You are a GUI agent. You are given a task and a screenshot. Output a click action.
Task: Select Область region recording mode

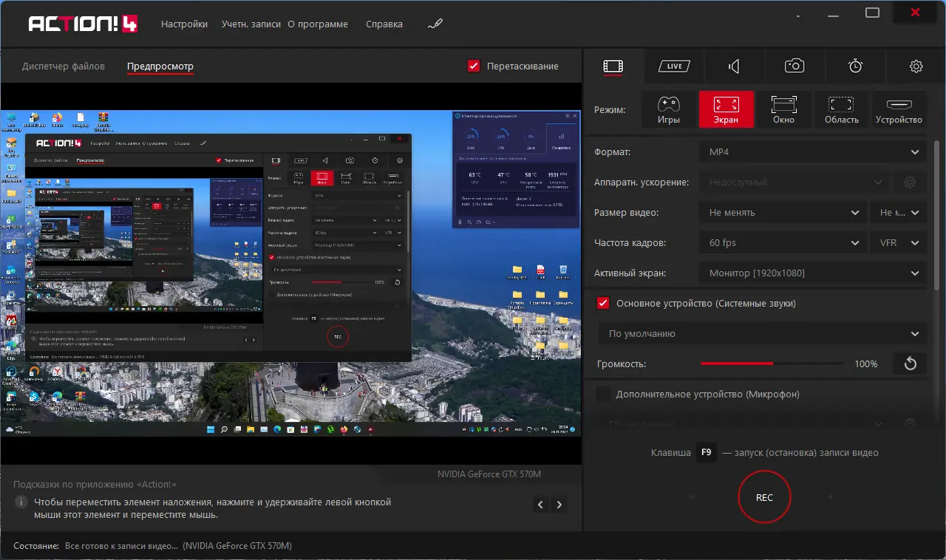(841, 109)
